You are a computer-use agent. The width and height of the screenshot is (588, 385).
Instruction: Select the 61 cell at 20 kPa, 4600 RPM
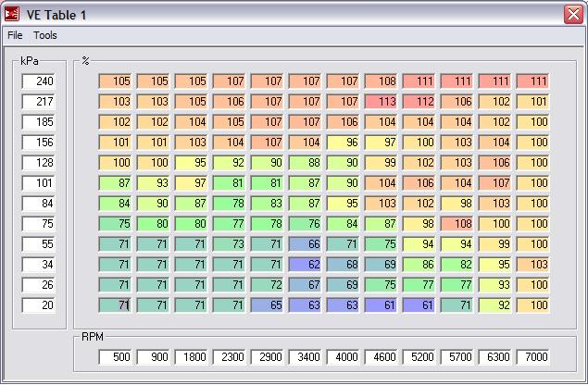tap(381, 305)
